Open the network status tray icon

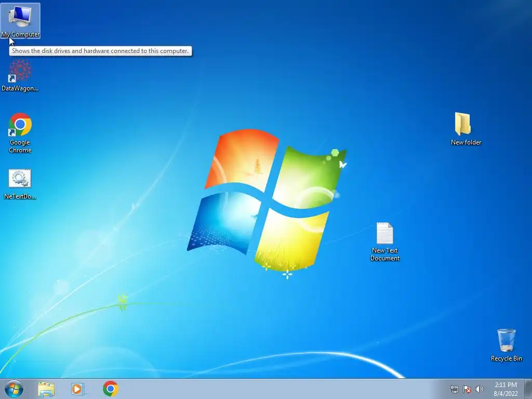pyautogui.click(x=454, y=389)
